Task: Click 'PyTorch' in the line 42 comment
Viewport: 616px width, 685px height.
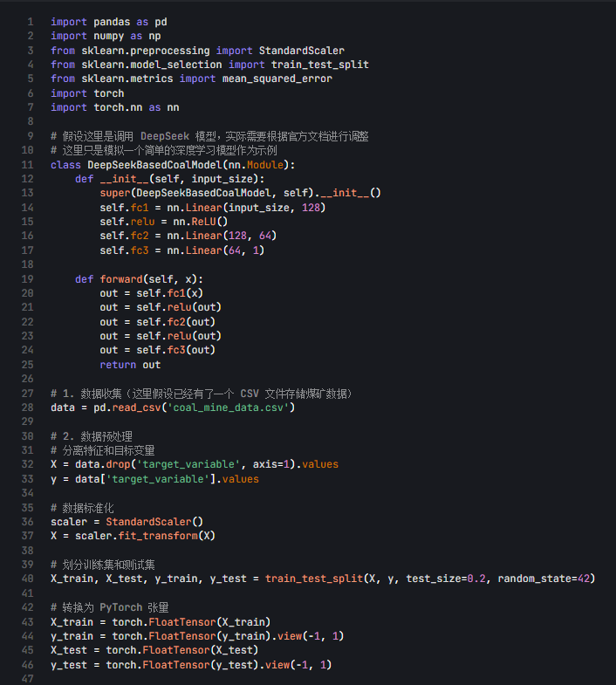Action: 121,607
